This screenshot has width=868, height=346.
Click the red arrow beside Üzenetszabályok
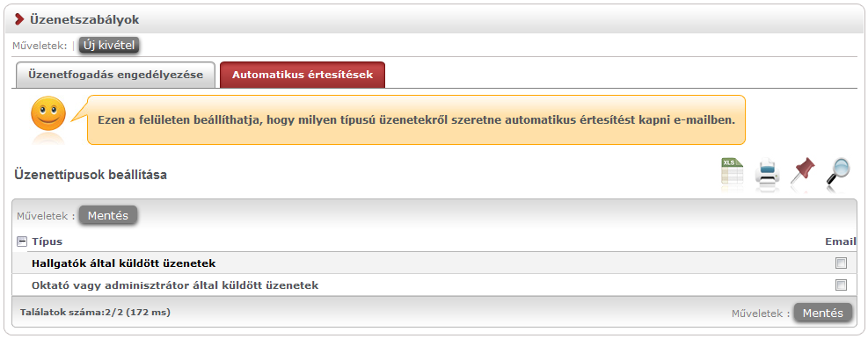[x=20, y=20]
